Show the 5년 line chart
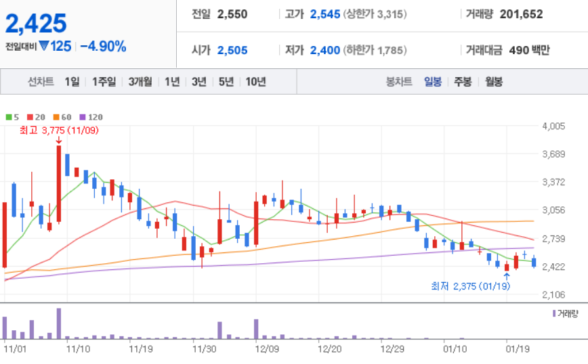 click(x=226, y=82)
